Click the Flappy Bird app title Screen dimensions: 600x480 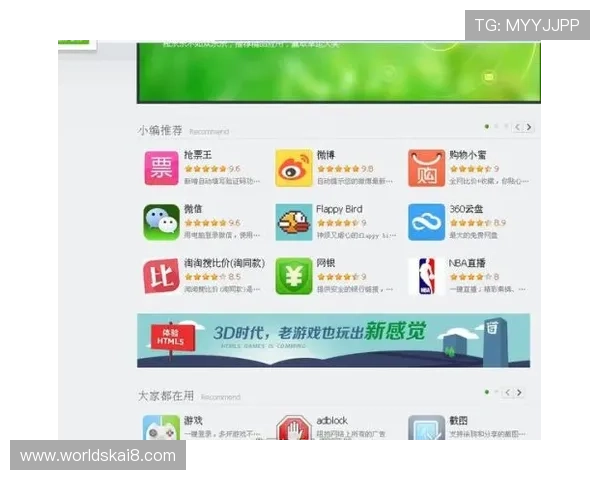(339, 209)
